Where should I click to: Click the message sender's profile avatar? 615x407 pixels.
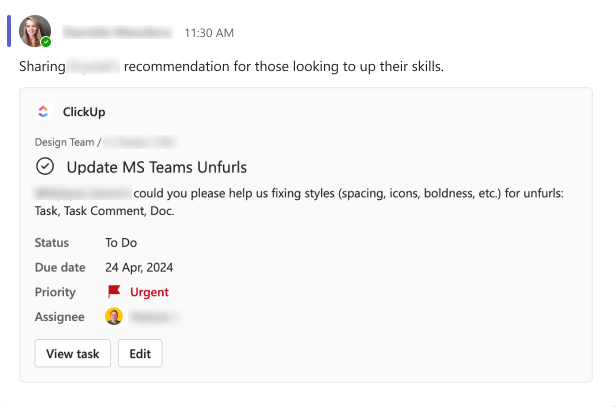[x=35, y=31]
